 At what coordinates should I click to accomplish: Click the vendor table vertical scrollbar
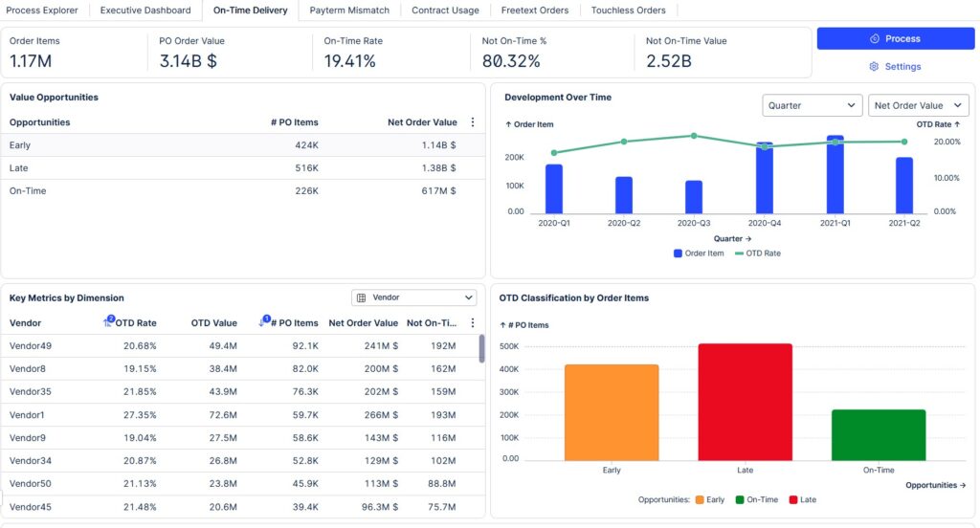(481, 349)
